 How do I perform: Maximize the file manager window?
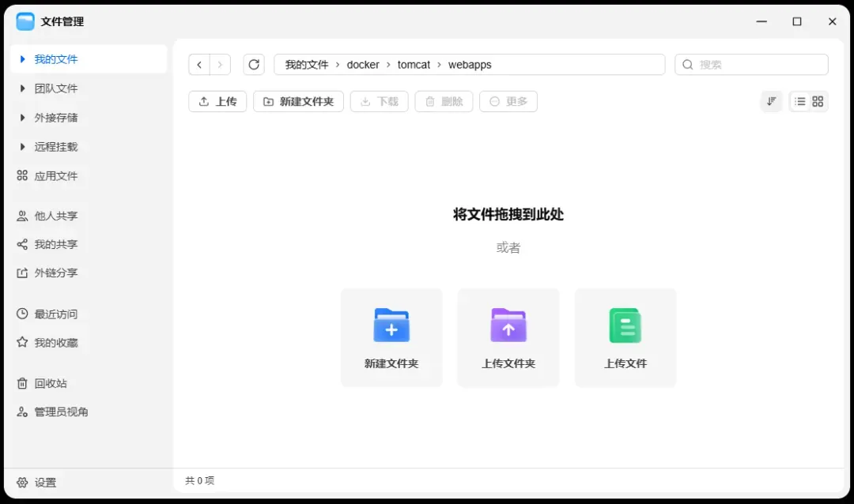(x=797, y=22)
